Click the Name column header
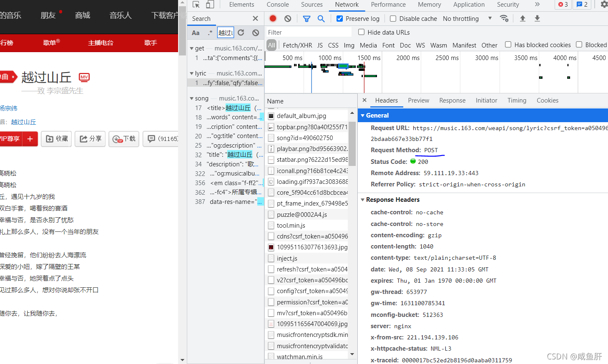 click(x=311, y=101)
